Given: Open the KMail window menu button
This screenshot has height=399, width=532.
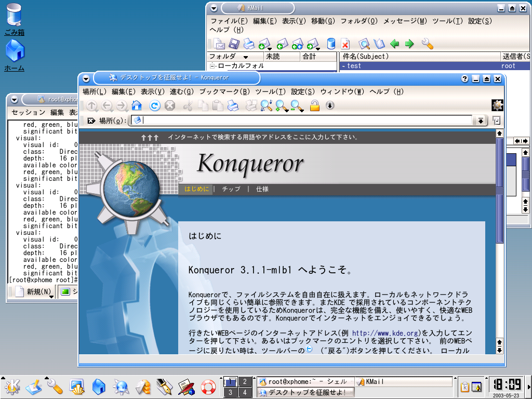Looking at the screenshot, I should coord(214,8).
